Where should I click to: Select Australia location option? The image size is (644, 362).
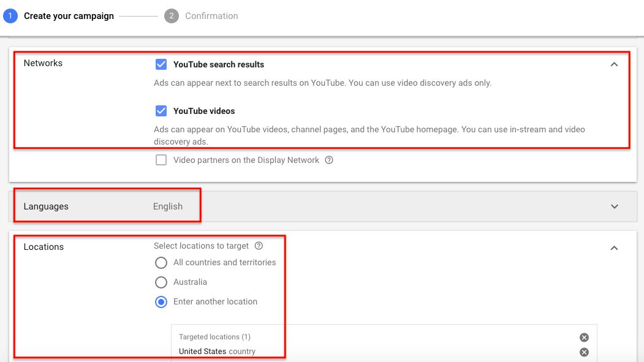[x=161, y=282]
